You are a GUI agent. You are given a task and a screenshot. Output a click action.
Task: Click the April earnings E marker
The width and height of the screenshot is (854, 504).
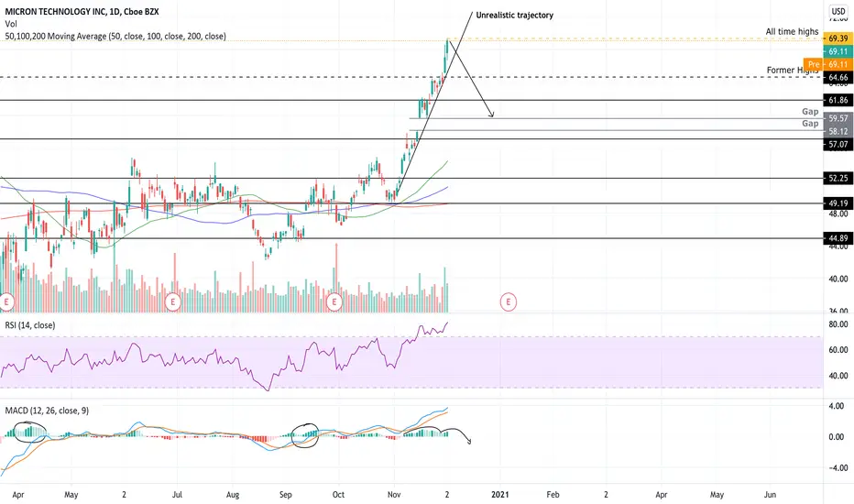(x=6, y=301)
